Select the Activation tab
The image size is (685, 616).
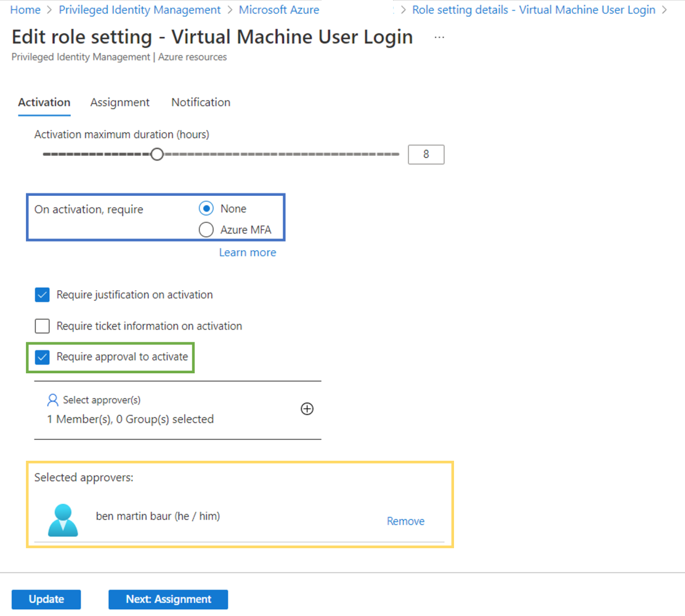(44, 102)
